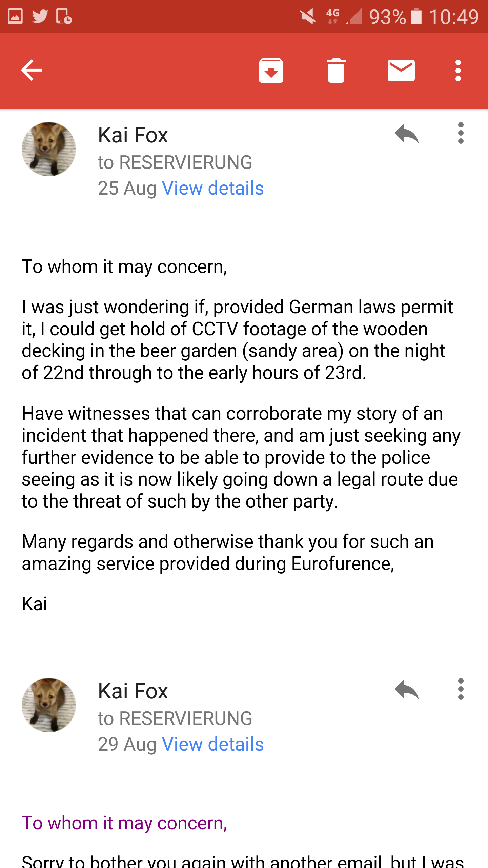This screenshot has width=488, height=868.
Task: Collapse second message via the Kai Fox sender name
Action: pos(133,691)
